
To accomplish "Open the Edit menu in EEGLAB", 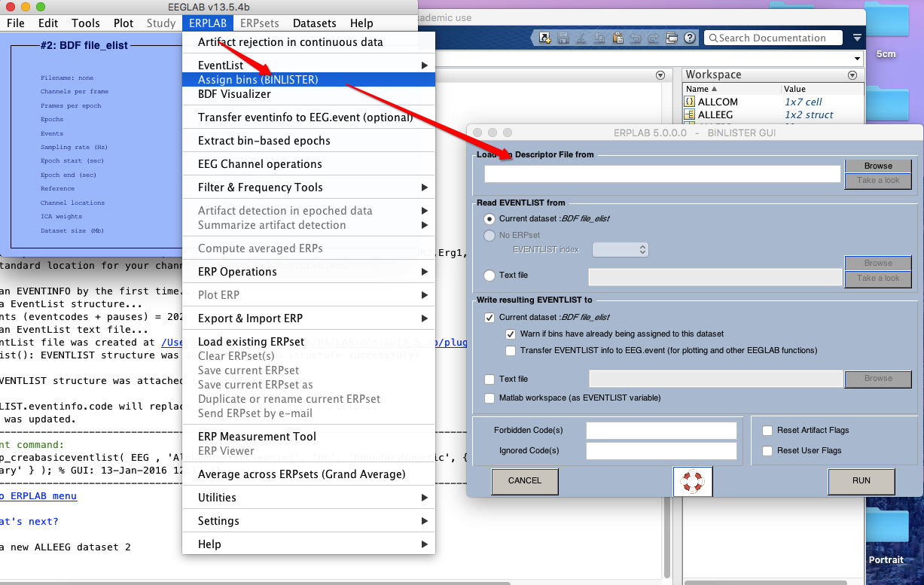I will [x=48, y=23].
